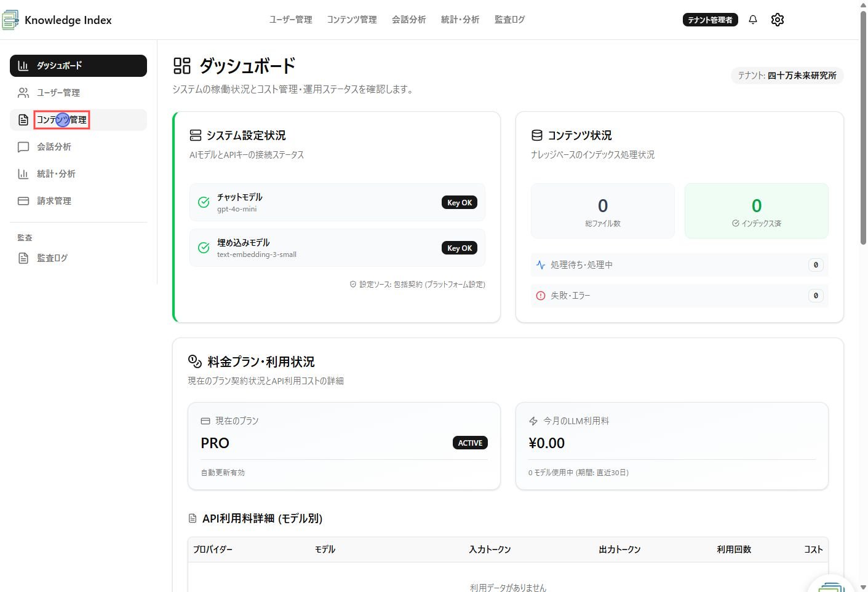Click the document icon beside コンテンツ管理 in sidebar
The image size is (868, 592).
click(x=23, y=120)
